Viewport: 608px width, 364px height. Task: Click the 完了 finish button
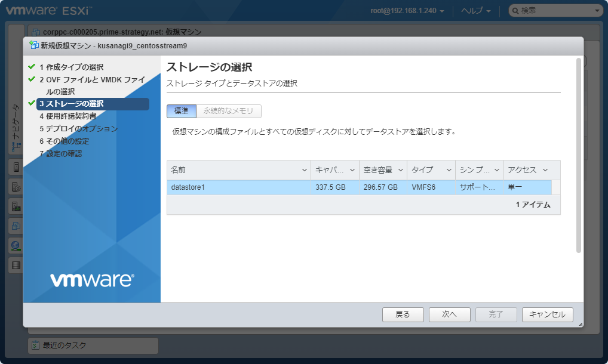(x=496, y=314)
